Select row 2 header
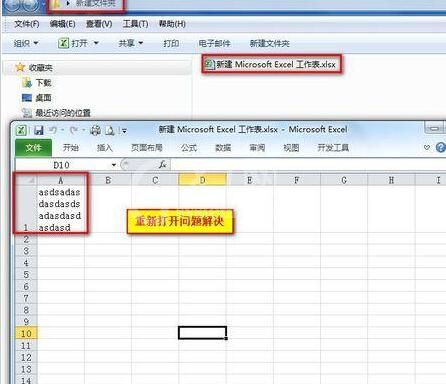446x384 pixels. (26, 239)
